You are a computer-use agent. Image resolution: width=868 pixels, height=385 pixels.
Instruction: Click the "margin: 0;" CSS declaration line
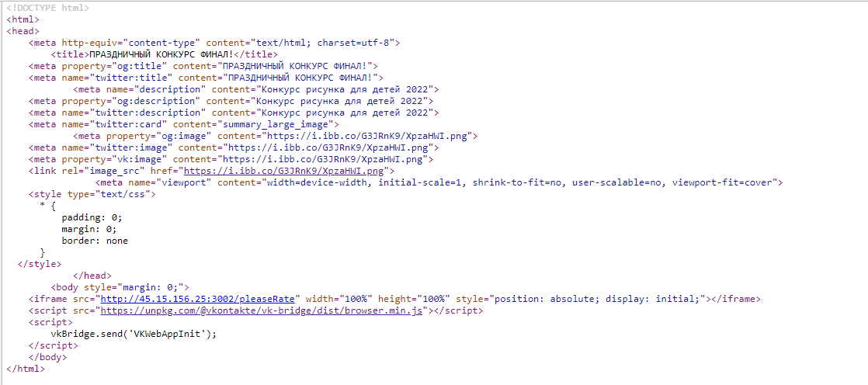89,229
